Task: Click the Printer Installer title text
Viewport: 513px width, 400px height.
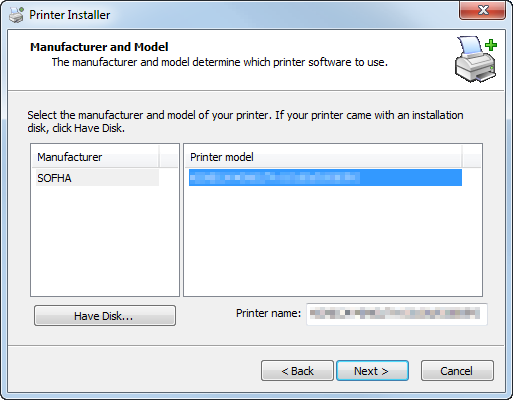Action: tap(69, 15)
